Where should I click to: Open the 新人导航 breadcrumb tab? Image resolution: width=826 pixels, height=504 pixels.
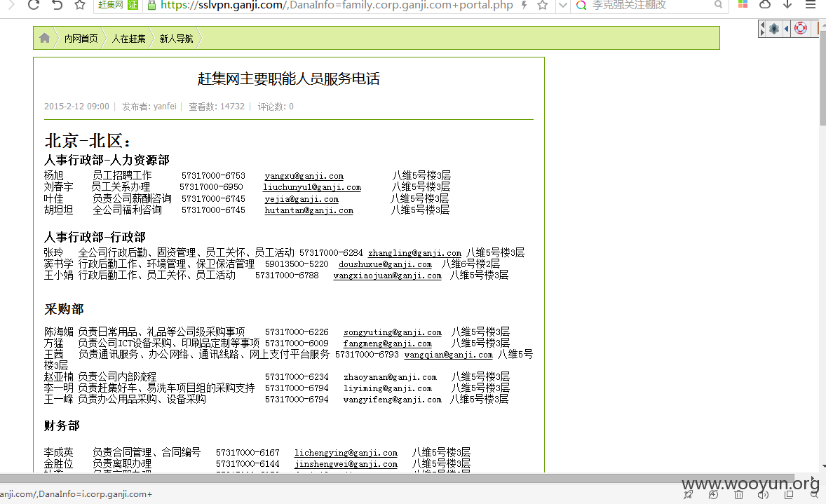(177, 39)
